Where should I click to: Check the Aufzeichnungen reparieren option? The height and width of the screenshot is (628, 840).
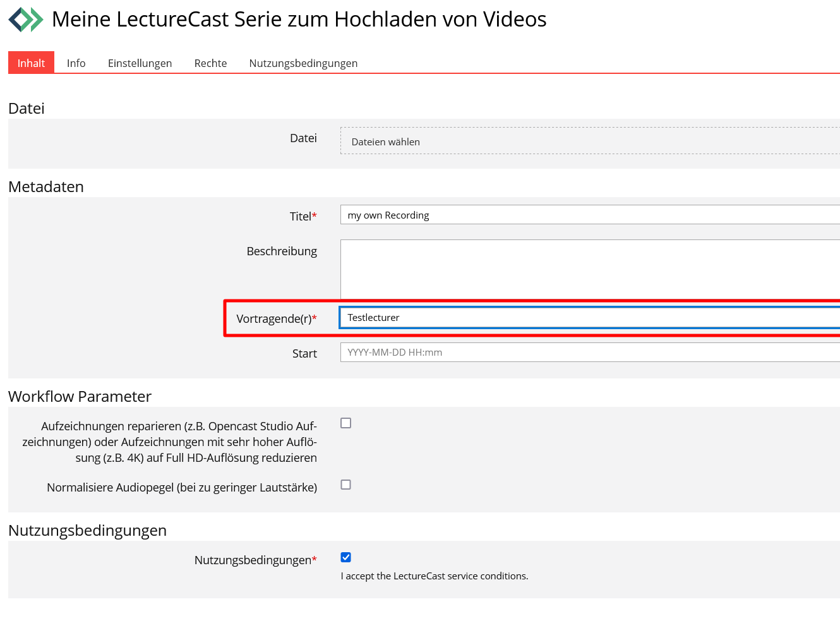point(345,423)
